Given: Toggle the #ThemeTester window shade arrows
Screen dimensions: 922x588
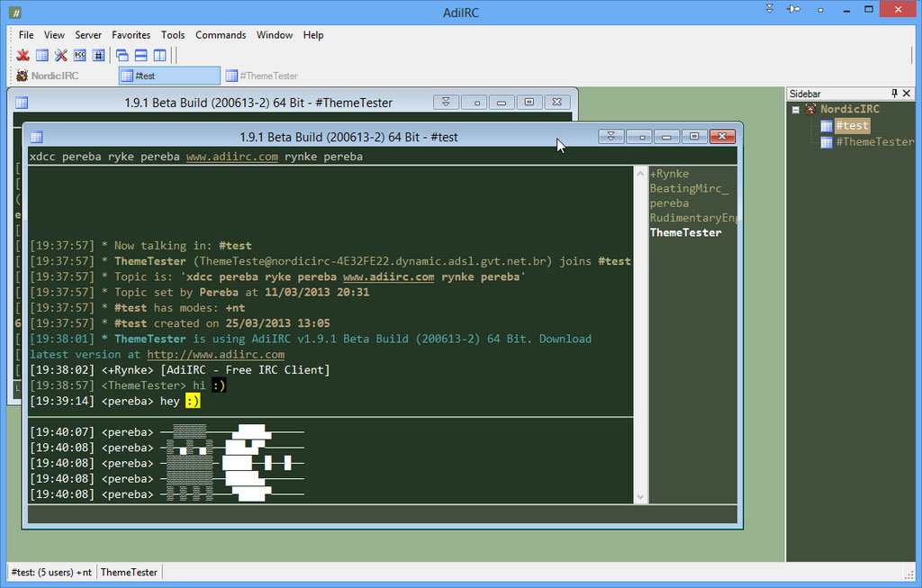Looking at the screenshot, I should 447,103.
